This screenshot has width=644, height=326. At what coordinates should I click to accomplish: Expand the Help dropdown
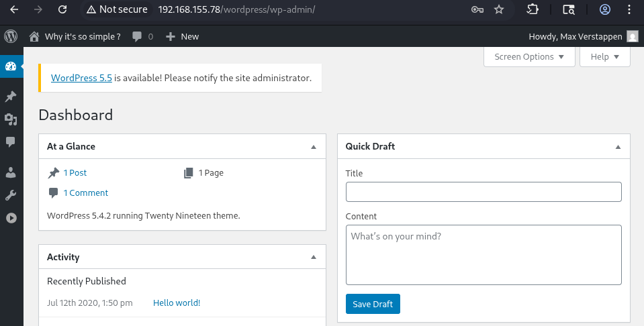click(x=604, y=56)
